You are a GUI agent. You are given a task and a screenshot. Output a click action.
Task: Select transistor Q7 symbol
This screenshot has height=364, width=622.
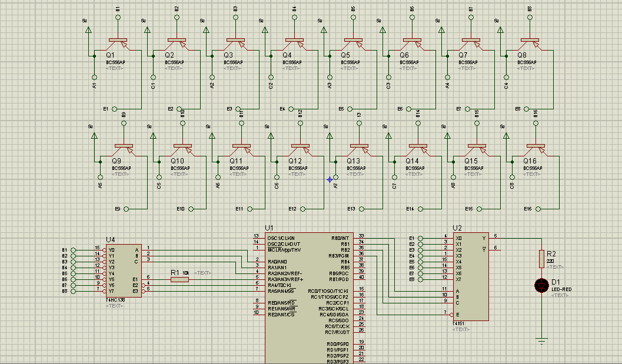point(471,44)
